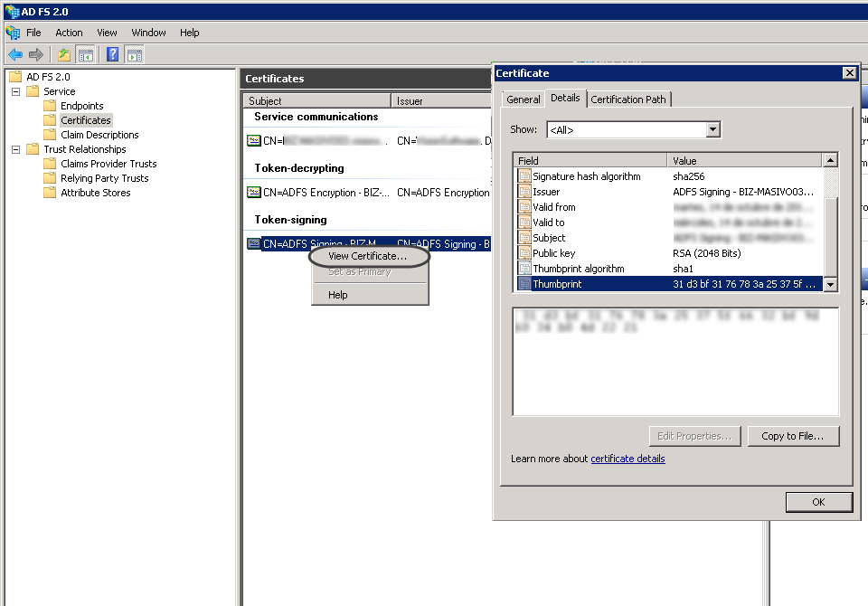Open the Show dropdown list
Screen dimensions: 868x606
[713, 129]
